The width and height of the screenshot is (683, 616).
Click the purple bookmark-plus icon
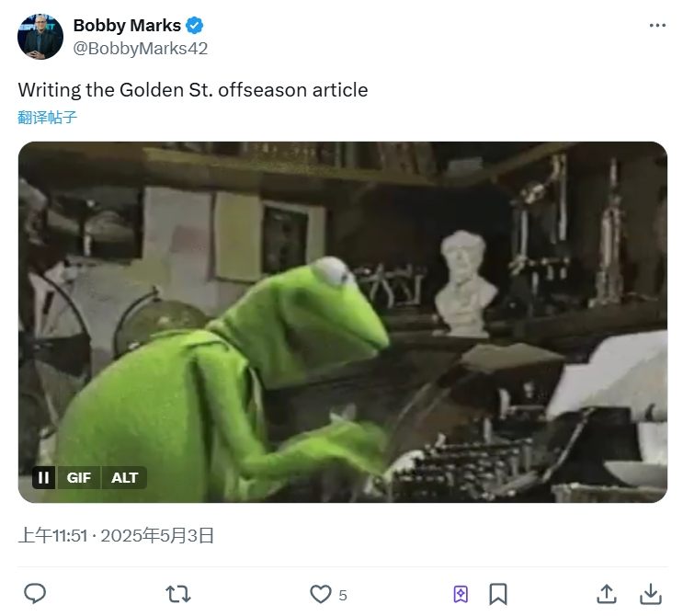(461, 594)
